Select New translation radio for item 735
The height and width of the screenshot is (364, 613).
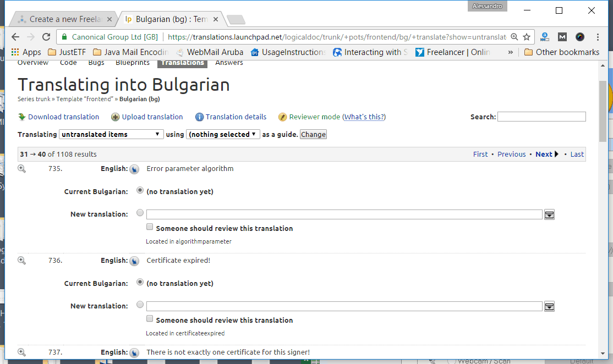140,213
